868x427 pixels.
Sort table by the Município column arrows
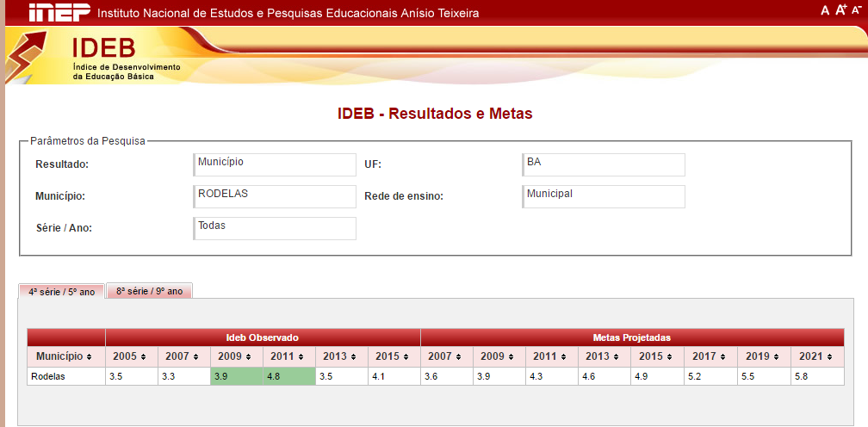tap(90, 356)
